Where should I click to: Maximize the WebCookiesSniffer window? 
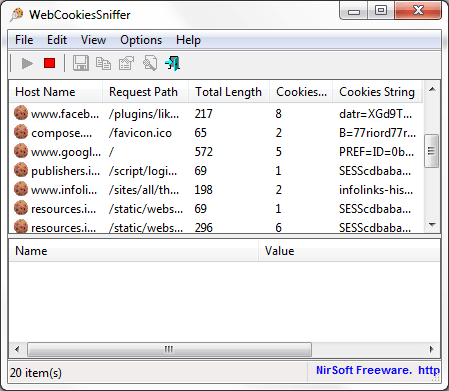point(381,11)
